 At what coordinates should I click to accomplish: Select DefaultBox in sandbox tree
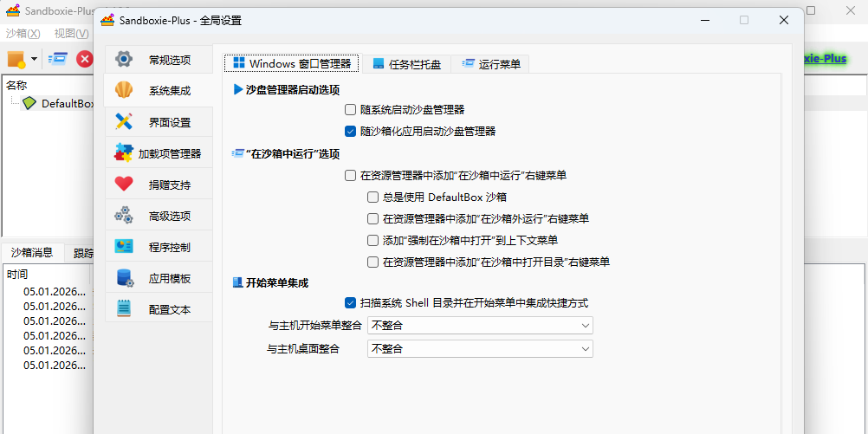click(x=66, y=103)
